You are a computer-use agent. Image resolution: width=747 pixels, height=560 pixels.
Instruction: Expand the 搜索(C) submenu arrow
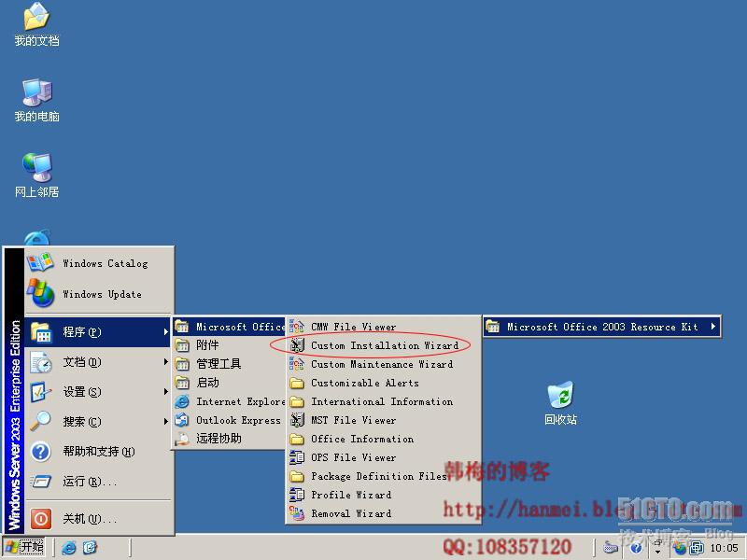click(165, 422)
